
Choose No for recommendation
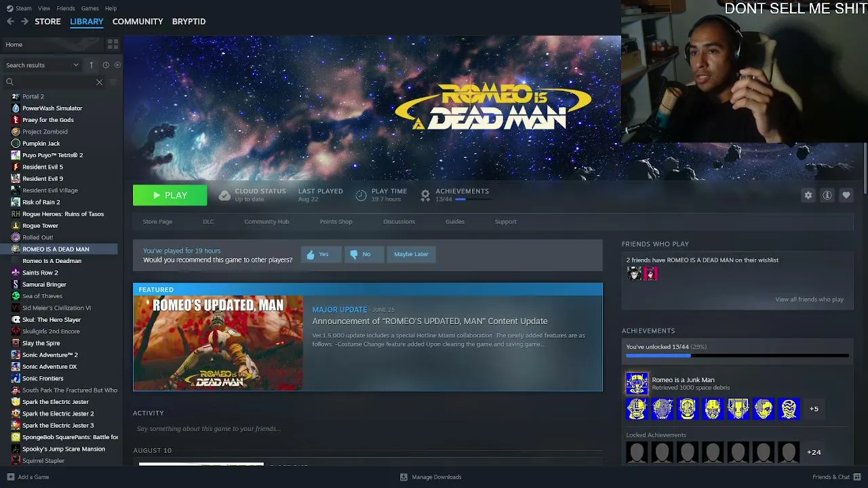pyautogui.click(x=363, y=254)
